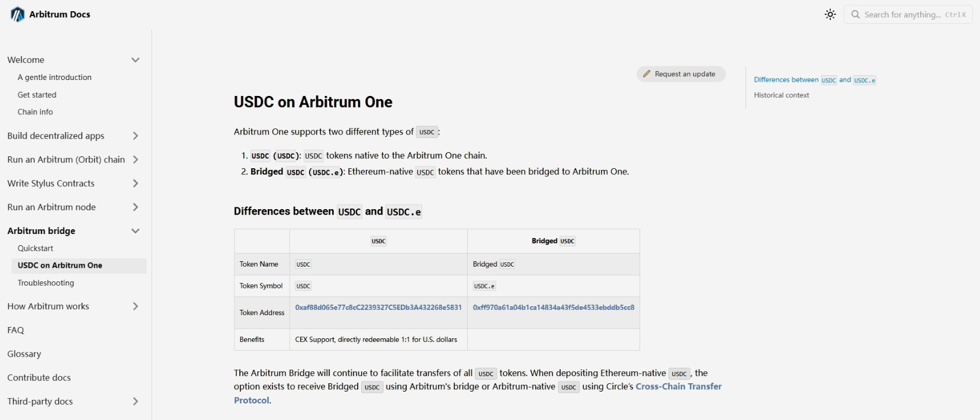Expand Build decentralized apps section
This screenshot has width=980, height=420.
pyautogui.click(x=136, y=136)
